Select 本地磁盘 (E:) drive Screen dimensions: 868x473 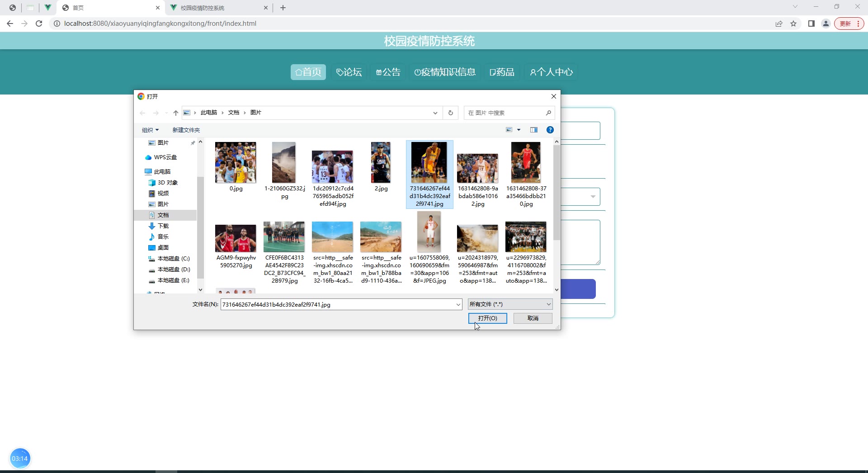pyautogui.click(x=169, y=280)
